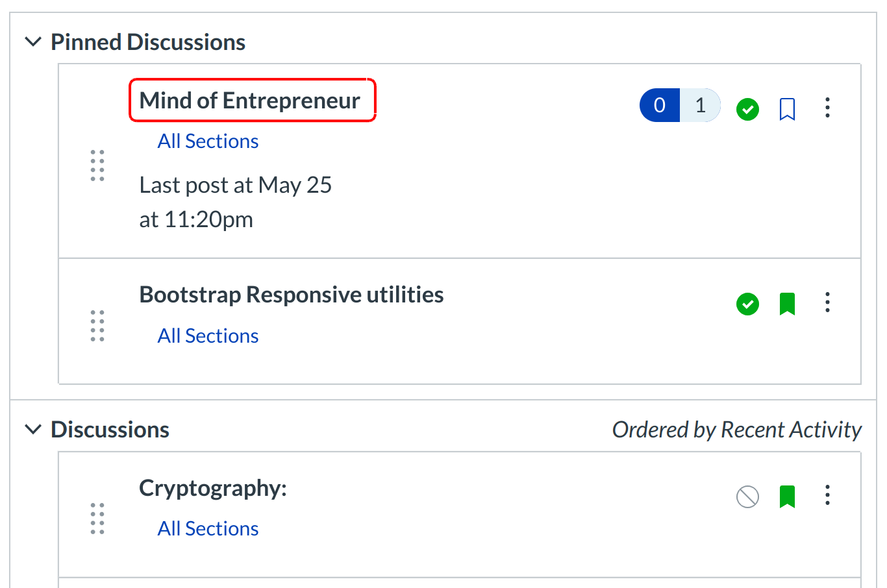
Task: Unsubscribe from Cryptography using green bookmark
Action: click(787, 496)
